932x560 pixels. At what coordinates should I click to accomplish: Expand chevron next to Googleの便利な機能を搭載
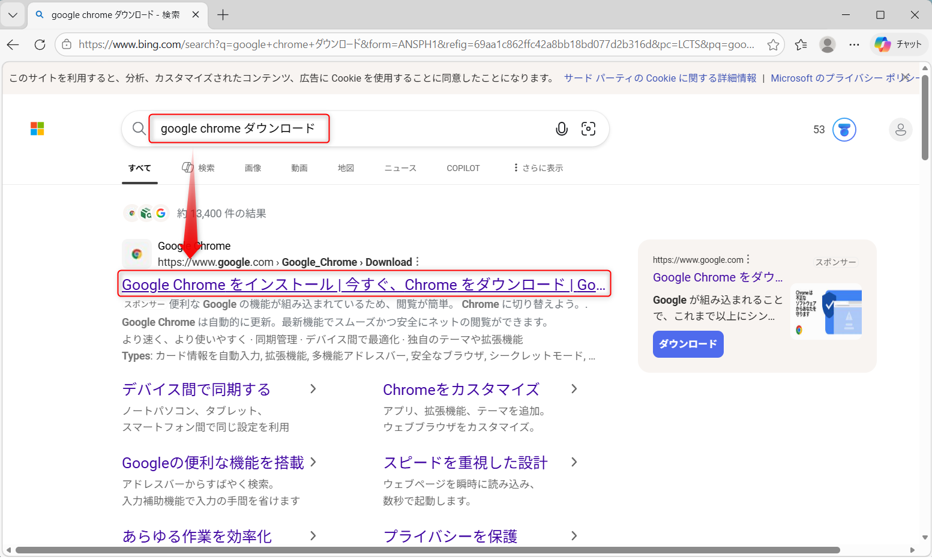pyautogui.click(x=313, y=462)
